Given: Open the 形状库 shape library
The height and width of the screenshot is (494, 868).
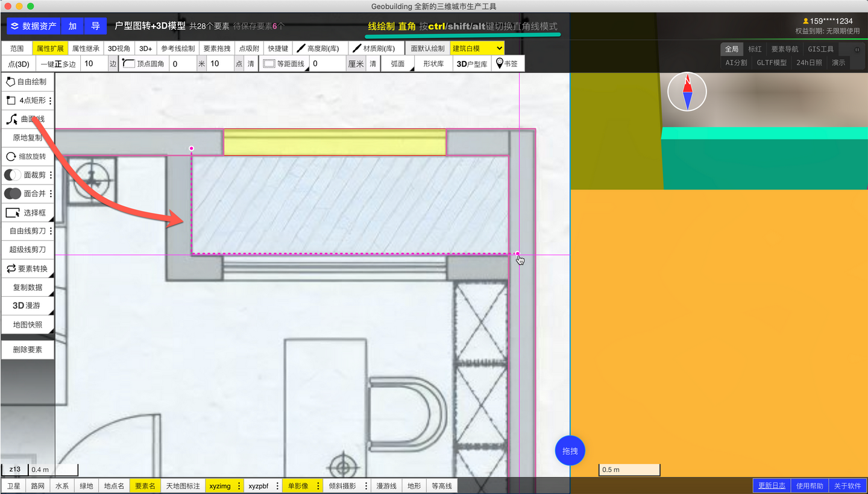Looking at the screenshot, I should (x=433, y=63).
